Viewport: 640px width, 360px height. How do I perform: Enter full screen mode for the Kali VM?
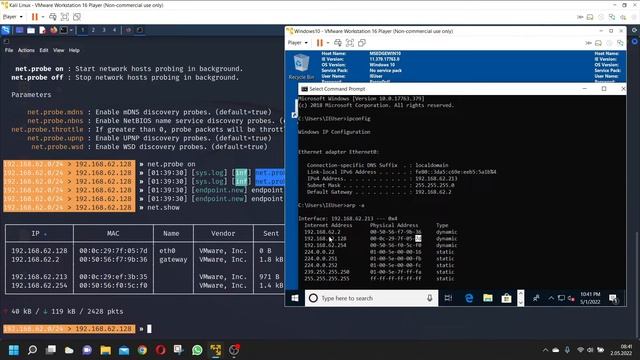point(64,17)
